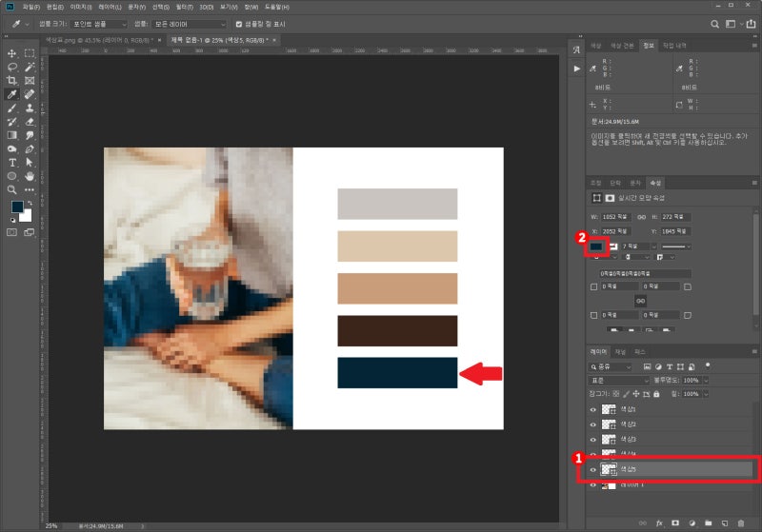Select the Eraser tool
762x532 pixels.
point(30,122)
